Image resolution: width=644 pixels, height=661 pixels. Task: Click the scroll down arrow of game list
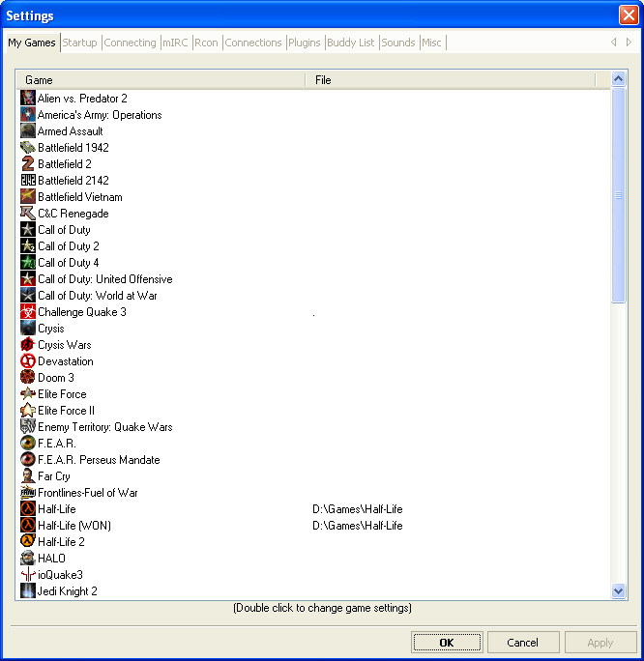click(619, 590)
